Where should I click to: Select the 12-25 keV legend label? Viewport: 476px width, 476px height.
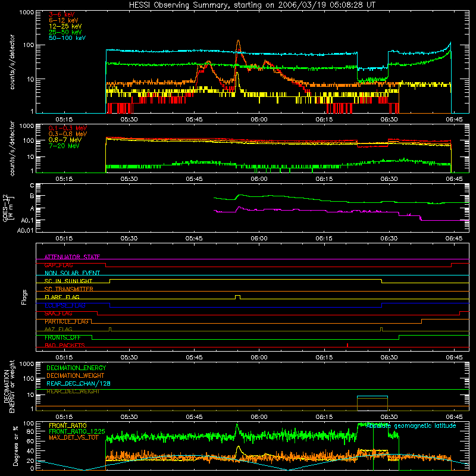pyautogui.click(x=65, y=26)
